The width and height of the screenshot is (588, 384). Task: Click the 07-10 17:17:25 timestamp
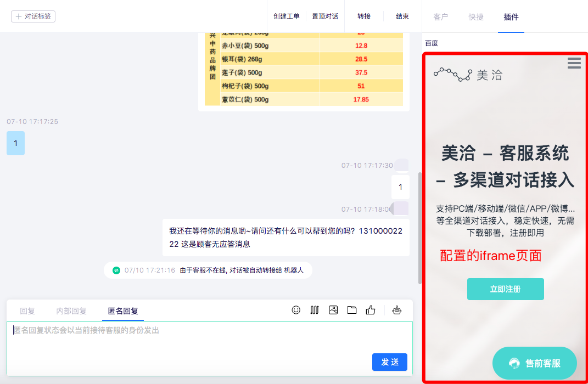[x=32, y=121]
